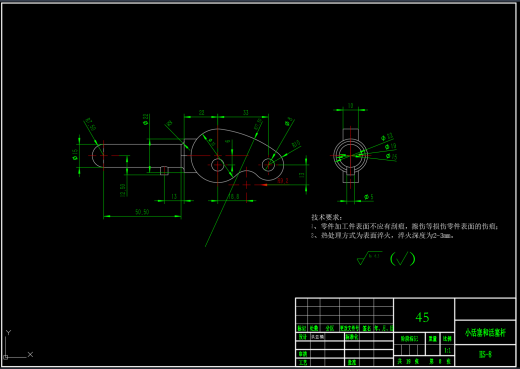Select the "16.8" dimension text

[x=233, y=197]
